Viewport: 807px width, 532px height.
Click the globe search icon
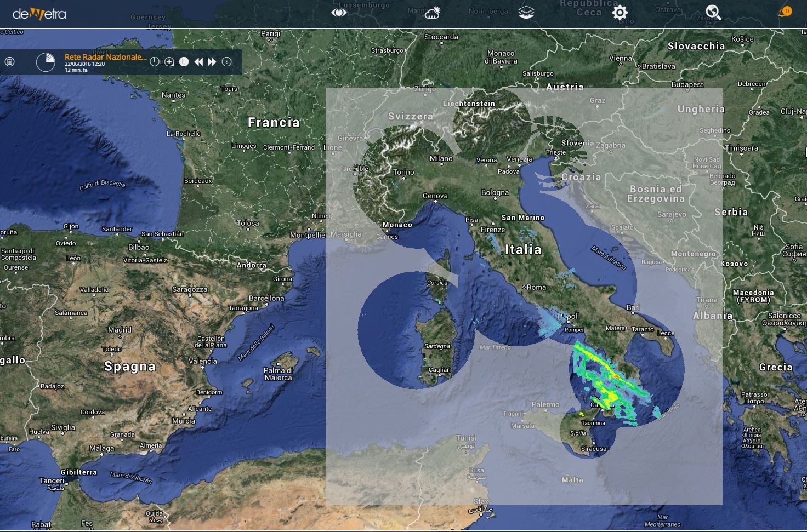click(713, 12)
